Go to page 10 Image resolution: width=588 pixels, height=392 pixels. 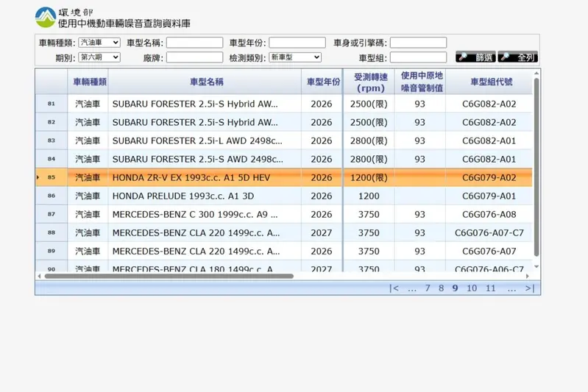[472, 288]
